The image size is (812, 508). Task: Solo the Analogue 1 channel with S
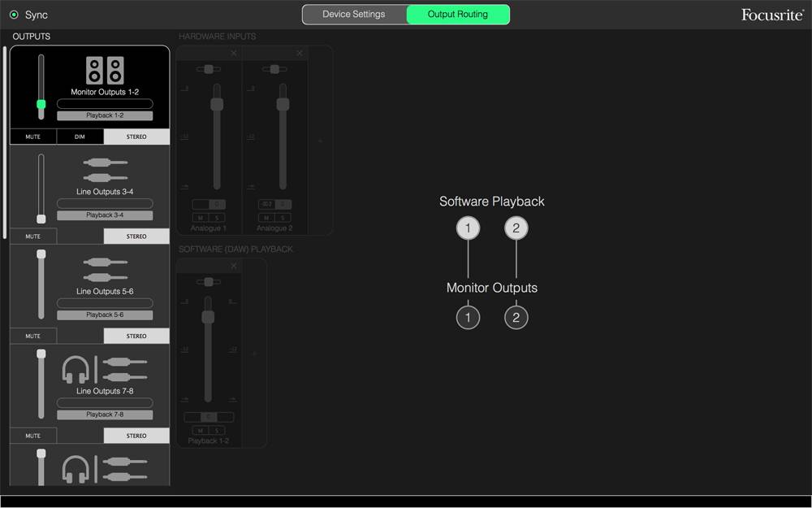click(x=217, y=218)
